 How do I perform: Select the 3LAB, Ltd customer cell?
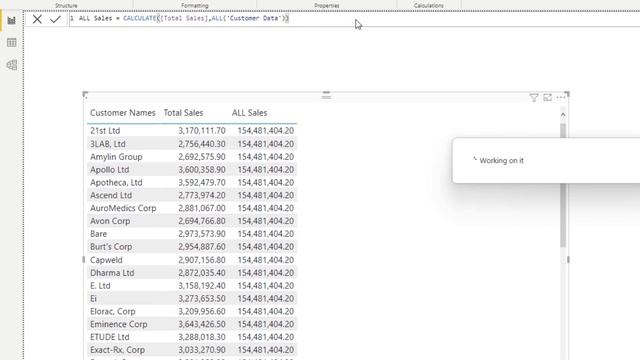108,144
